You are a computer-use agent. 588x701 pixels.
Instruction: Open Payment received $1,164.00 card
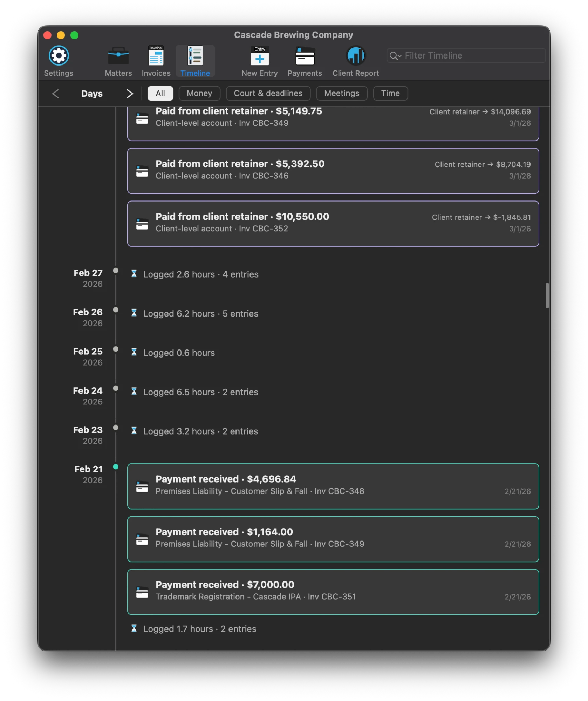tap(333, 540)
